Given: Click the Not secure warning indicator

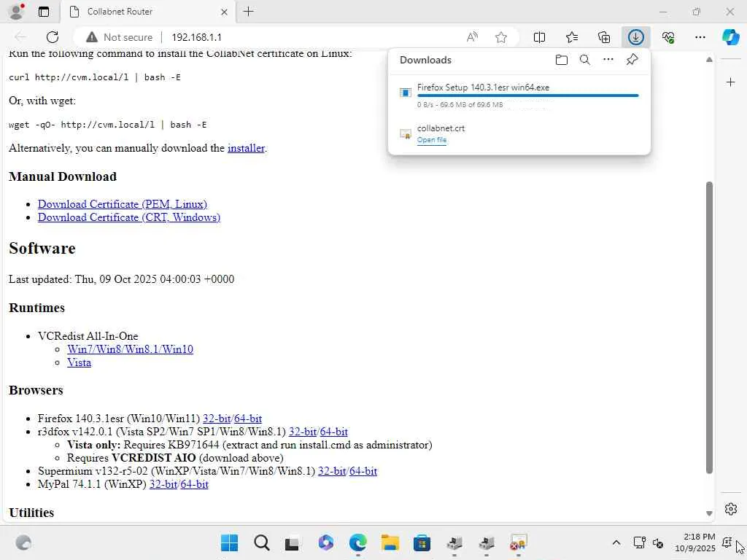Looking at the screenshot, I should click(x=119, y=37).
